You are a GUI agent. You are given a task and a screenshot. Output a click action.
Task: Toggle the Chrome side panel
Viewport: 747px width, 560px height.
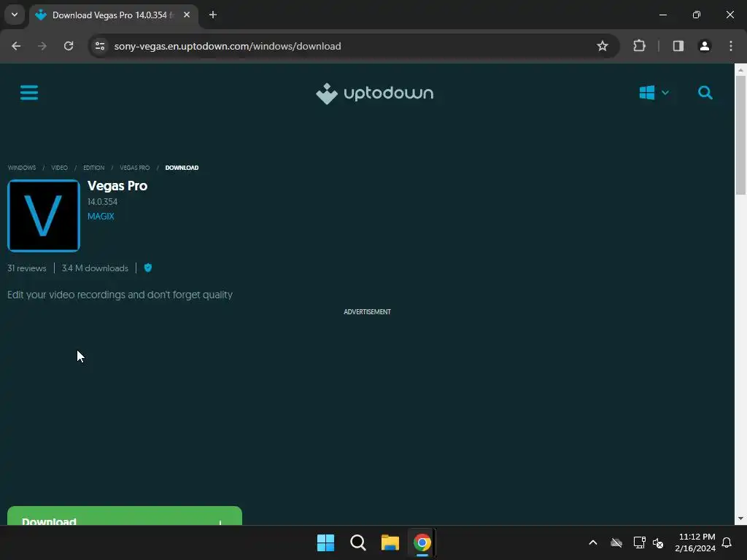coord(678,46)
